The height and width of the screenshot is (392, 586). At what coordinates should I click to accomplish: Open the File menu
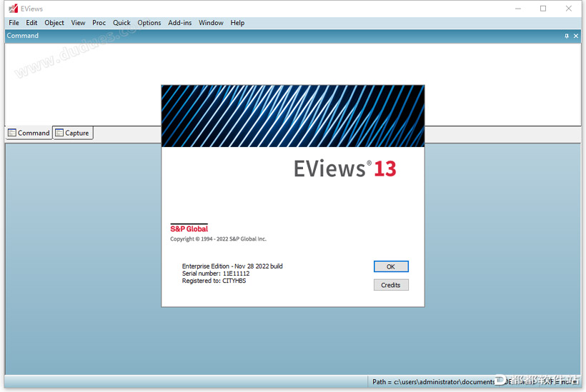point(14,23)
